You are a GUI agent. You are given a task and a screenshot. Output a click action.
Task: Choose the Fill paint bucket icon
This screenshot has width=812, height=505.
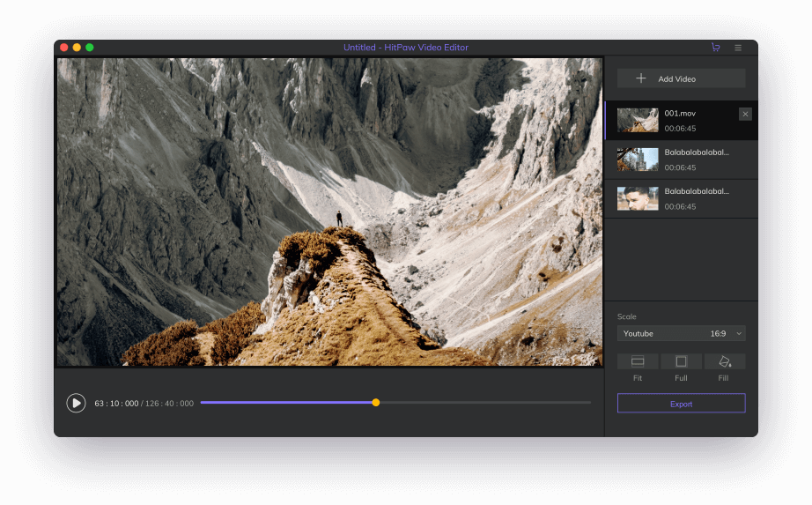tap(724, 361)
